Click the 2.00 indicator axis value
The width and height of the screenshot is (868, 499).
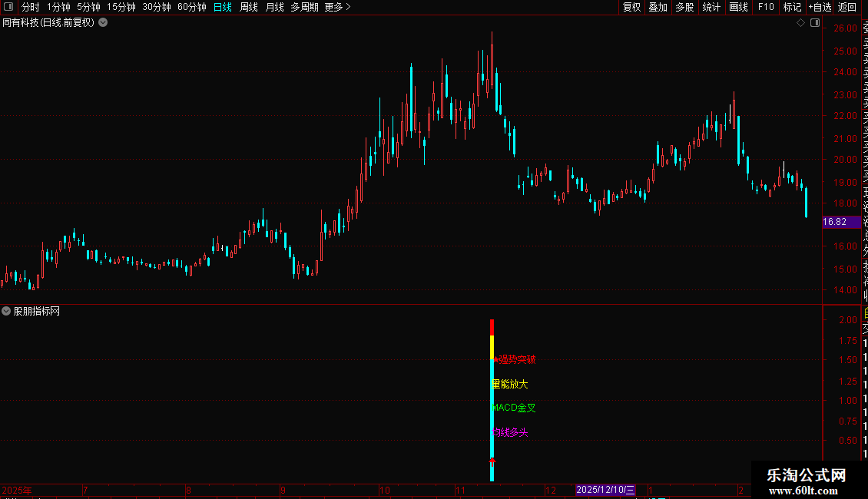point(848,320)
